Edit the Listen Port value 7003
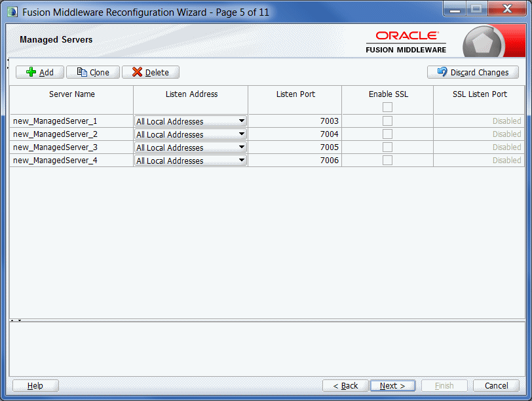This screenshot has height=401, width=532. point(295,121)
